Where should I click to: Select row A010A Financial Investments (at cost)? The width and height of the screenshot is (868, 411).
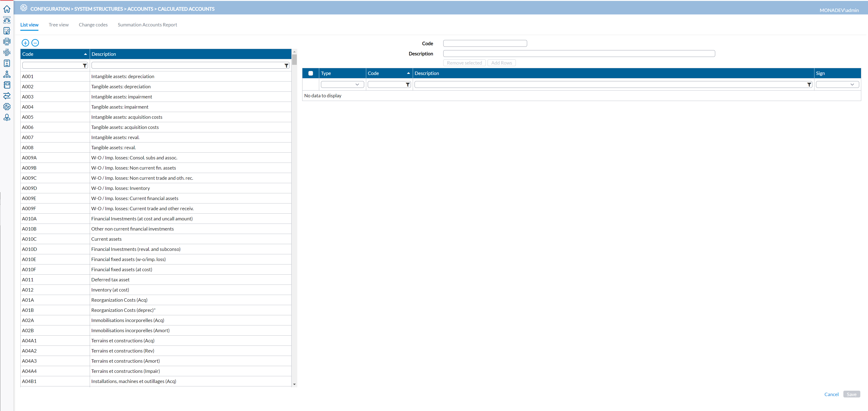point(156,218)
